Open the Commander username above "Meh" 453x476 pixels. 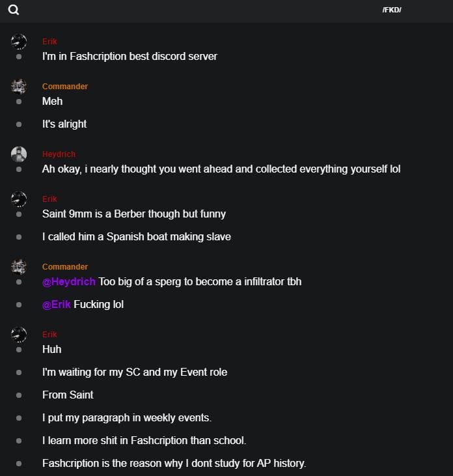coord(65,87)
